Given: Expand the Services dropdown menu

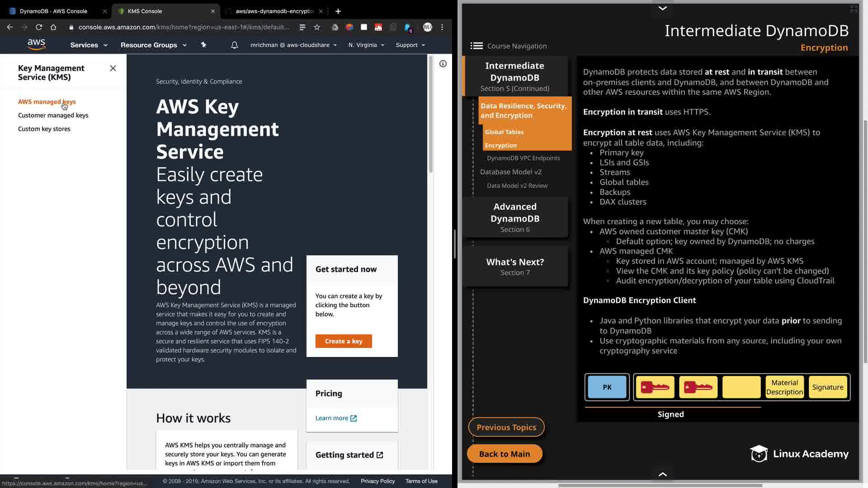Looking at the screenshot, I should coord(89,45).
